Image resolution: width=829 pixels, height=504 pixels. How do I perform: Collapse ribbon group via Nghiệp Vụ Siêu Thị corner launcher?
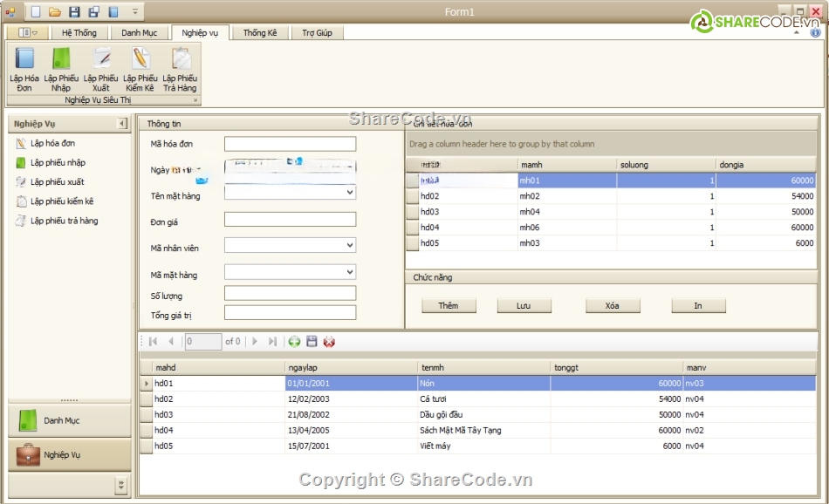click(x=195, y=100)
